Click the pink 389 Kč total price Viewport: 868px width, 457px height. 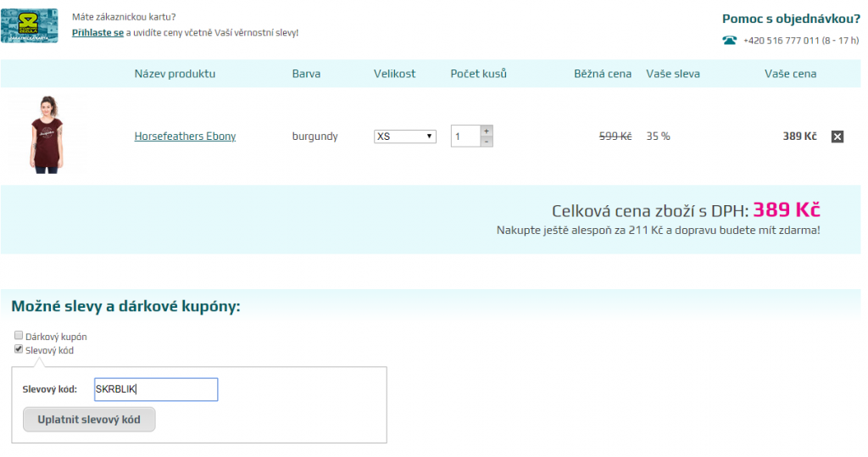(787, 210)
